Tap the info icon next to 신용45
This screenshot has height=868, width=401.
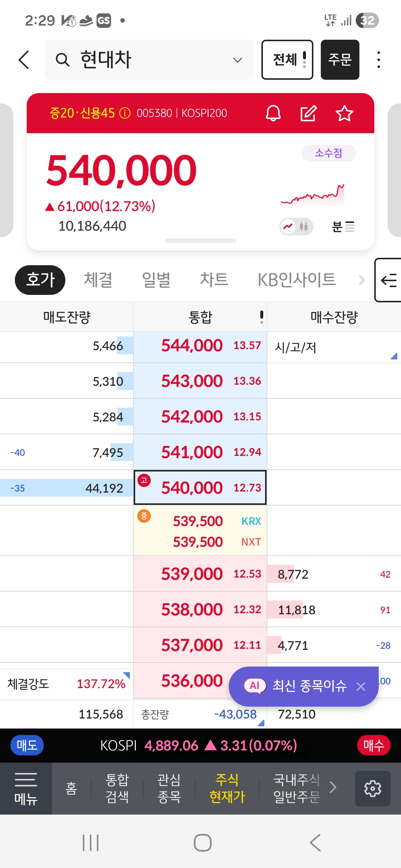[x=125, y=113]
